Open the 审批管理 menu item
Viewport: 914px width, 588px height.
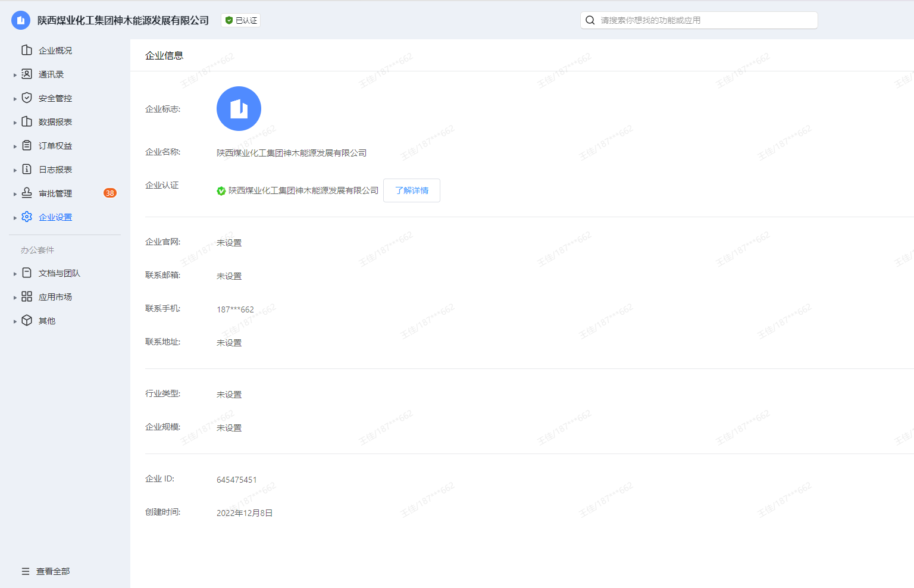pyautogui.click(x=55, y=193)
